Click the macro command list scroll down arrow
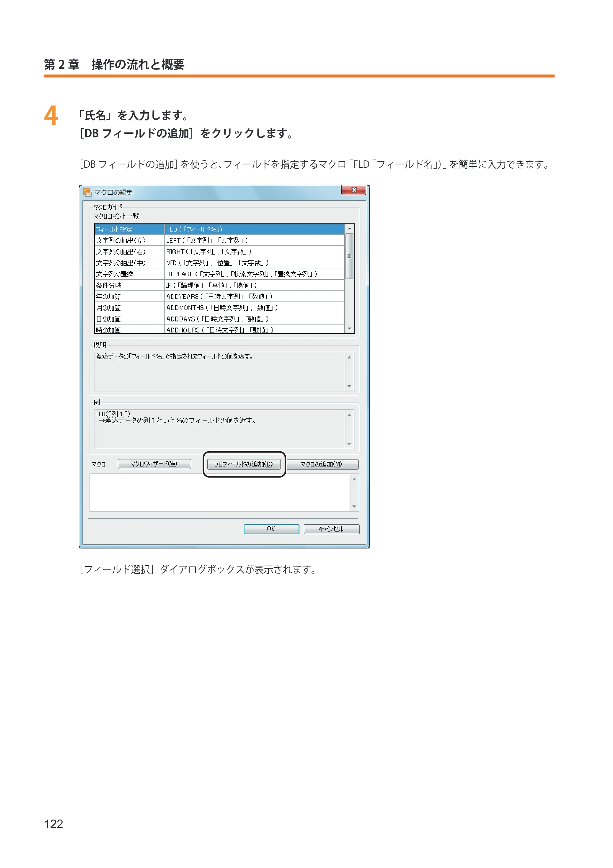The image size is (613, 868). tap(350, 329)
